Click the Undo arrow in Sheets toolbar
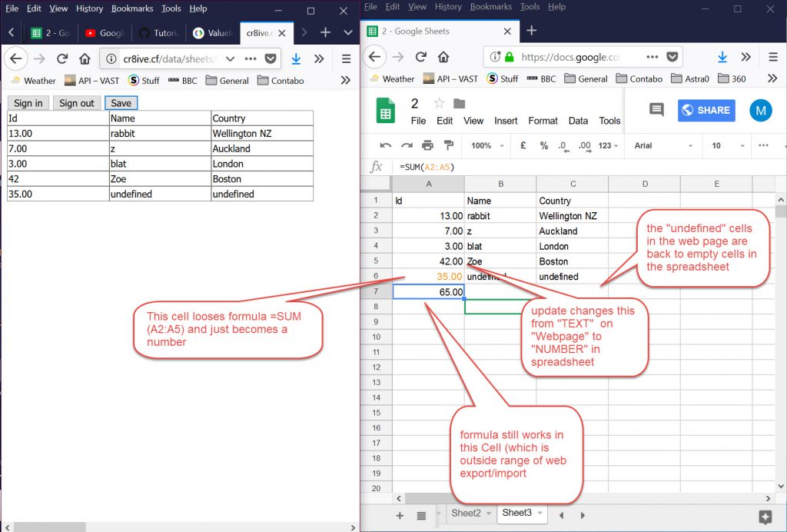Screen dimensions: 787x532 (x=386, y=145)
